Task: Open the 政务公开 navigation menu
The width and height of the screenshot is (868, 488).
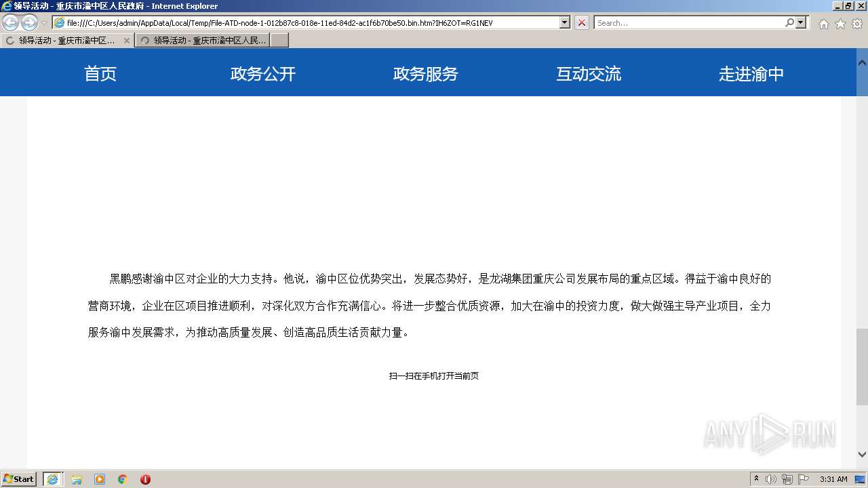Action: (263, 73)
